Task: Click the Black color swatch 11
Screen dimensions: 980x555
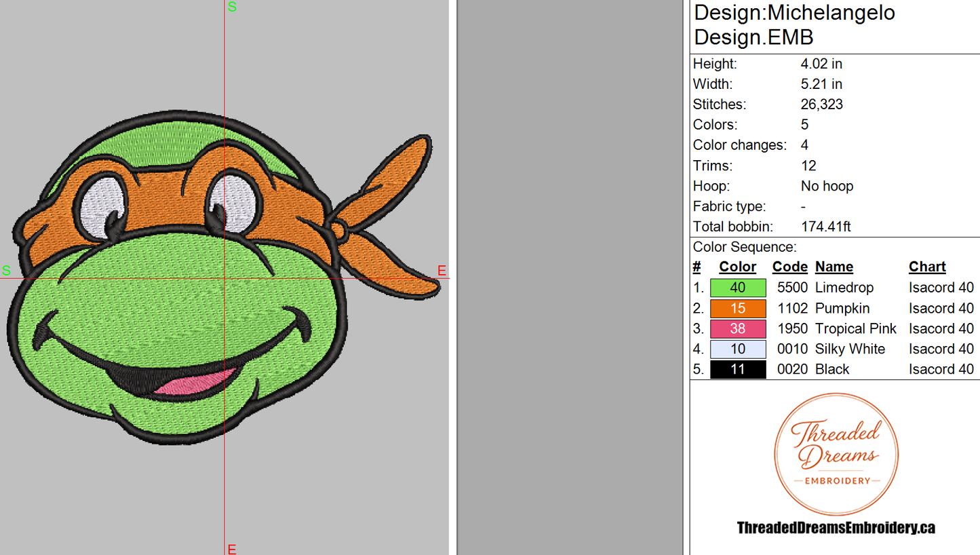Action: click(738, 369)
